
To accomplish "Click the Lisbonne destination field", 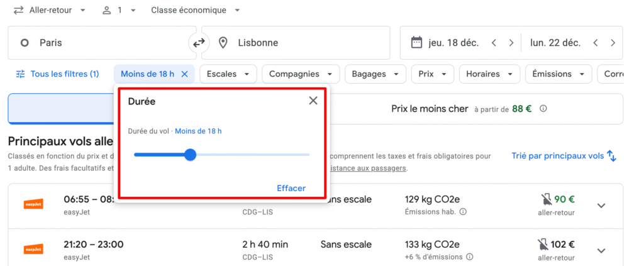I will tap(296, 43).
